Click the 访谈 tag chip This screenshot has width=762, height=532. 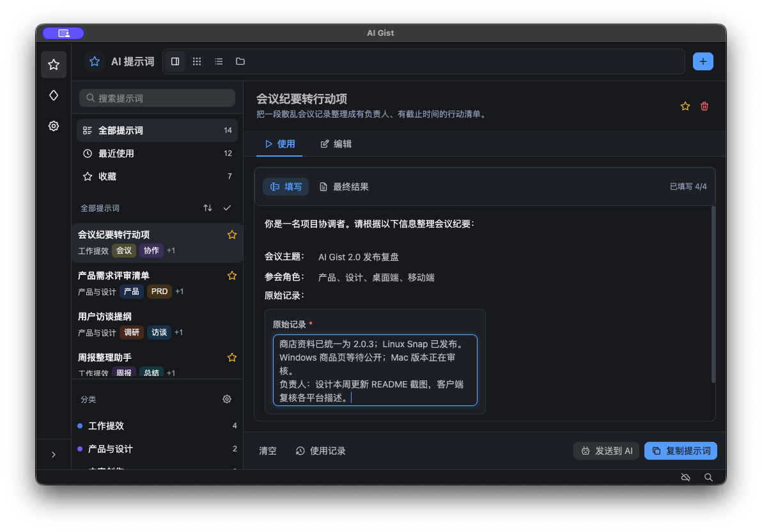pyautogui.click(x=159, y=332)
